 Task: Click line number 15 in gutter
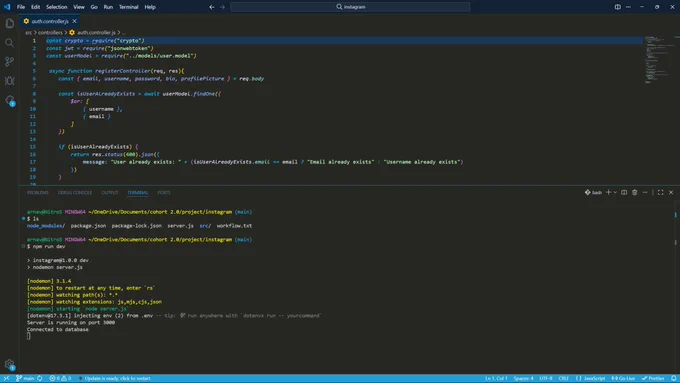33,147
